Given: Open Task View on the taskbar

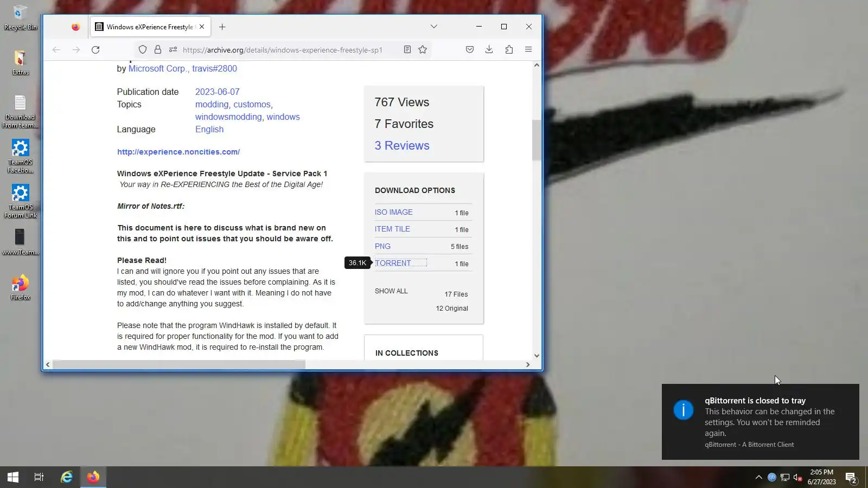Looking at the screenshot, I should coord(39,477).
